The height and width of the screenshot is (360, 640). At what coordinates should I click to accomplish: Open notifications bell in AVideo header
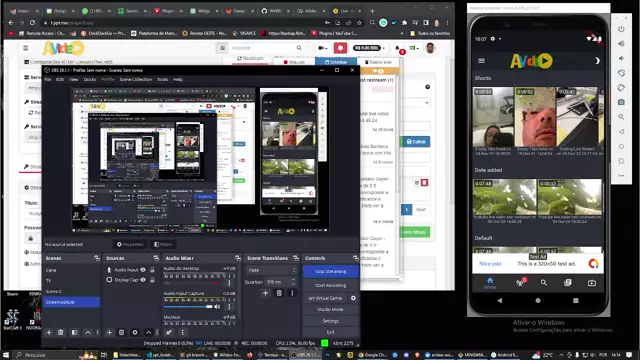click(x=398, y=48)
